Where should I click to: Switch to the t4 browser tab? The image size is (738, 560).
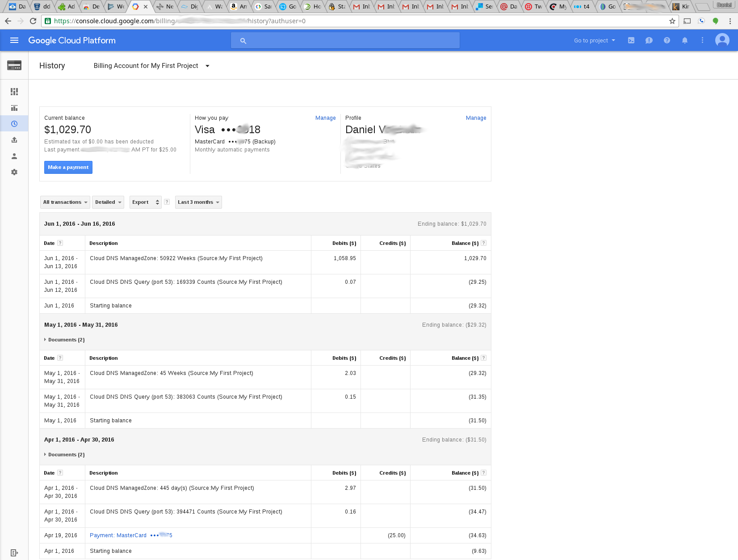[582, 6]
